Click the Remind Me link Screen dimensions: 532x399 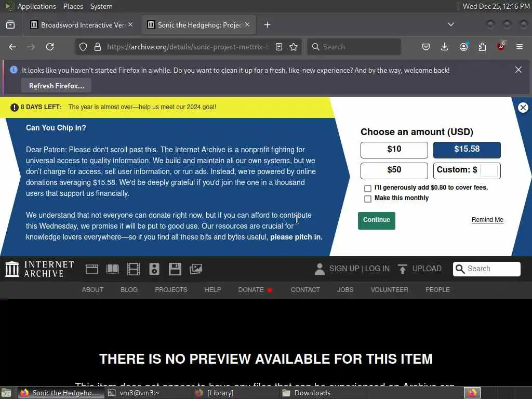[487, 220]
